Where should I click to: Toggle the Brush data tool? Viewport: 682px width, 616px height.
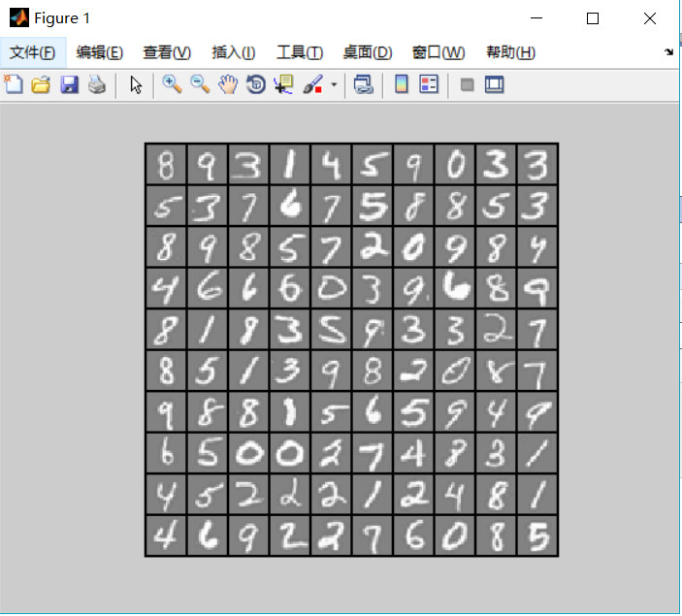[x=312, y=84]
